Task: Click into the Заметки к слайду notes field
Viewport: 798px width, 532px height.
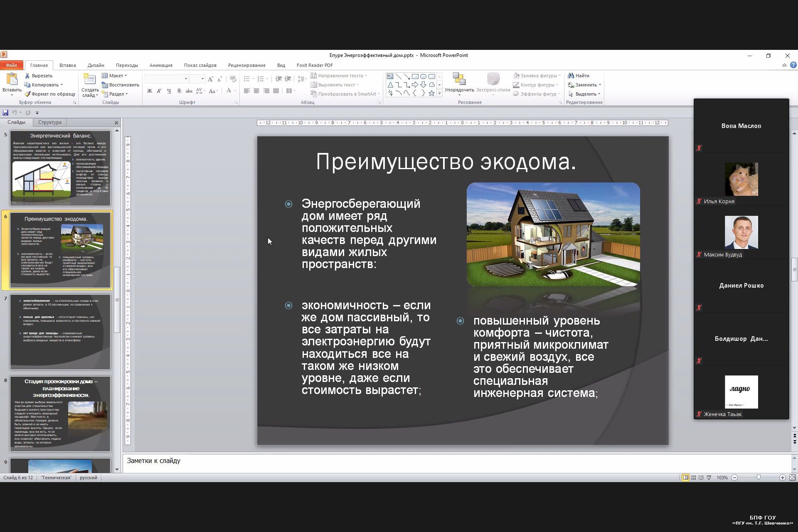Action: [x=457, y=463]
